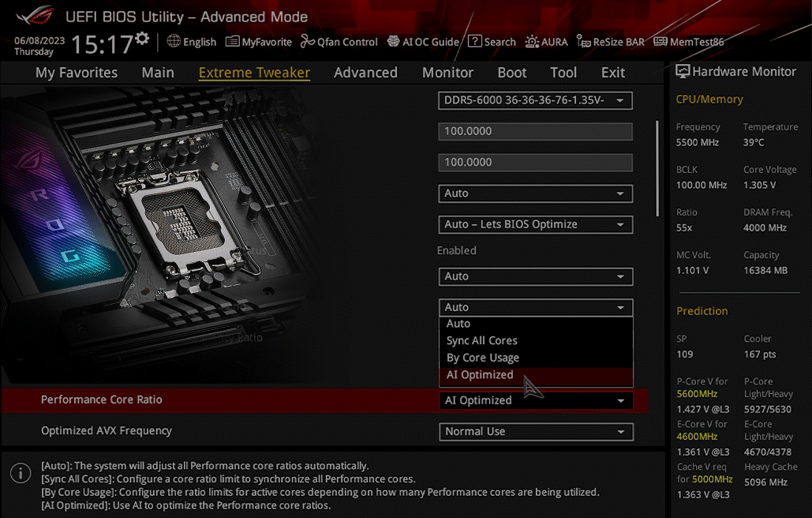Switch to My Favorites tab
This screenshot has width=812, height=518.
77,73
